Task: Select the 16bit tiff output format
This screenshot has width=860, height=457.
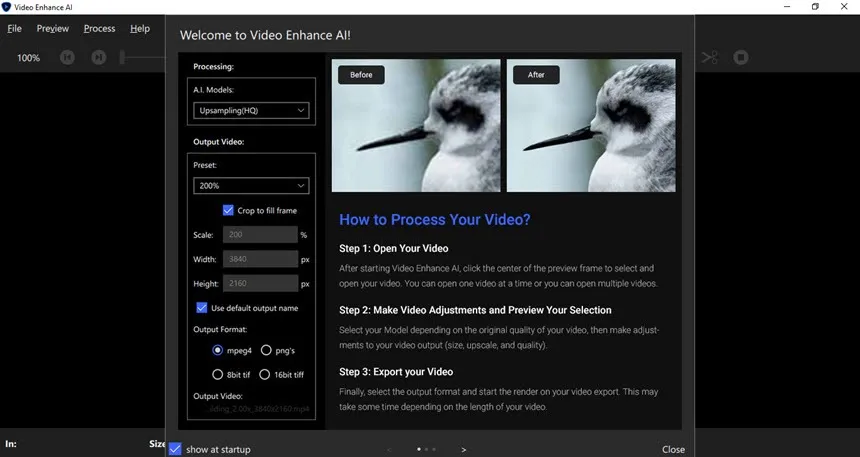Action: click(x=264, y=375)
